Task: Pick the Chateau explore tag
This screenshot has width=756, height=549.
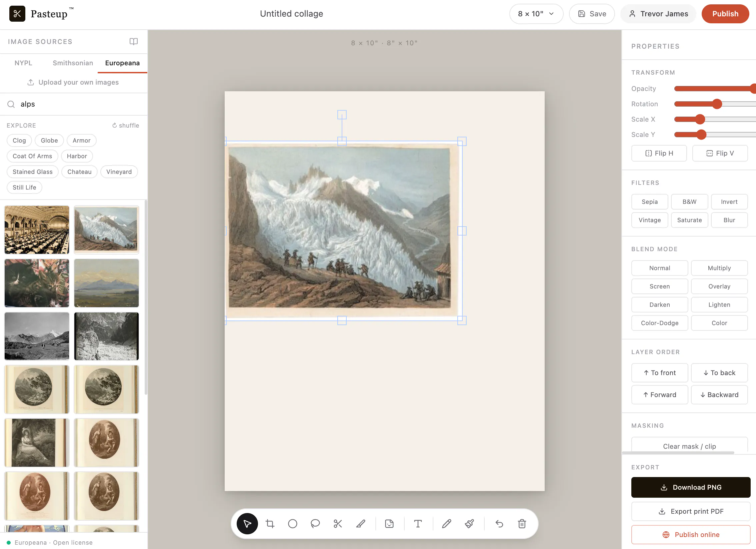Action: pos(79,172)
